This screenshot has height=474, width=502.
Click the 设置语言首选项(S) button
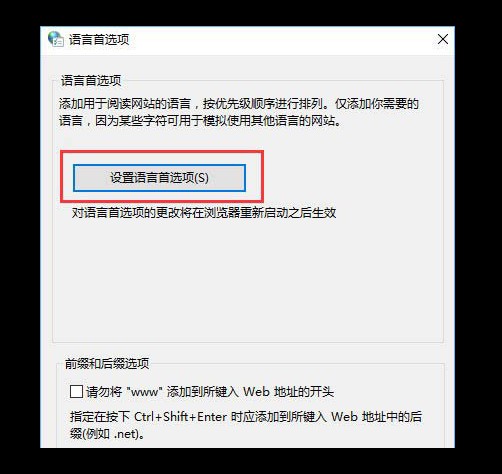click(159, 178)
